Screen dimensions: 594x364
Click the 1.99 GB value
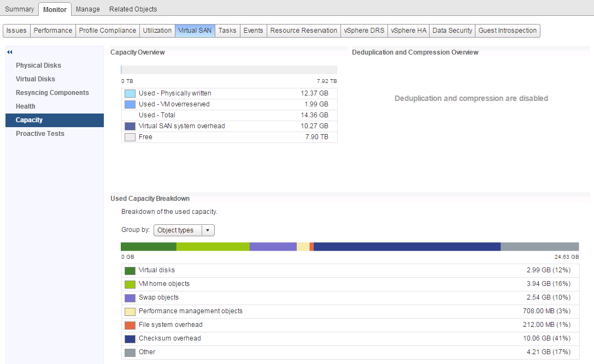(316, 104)
